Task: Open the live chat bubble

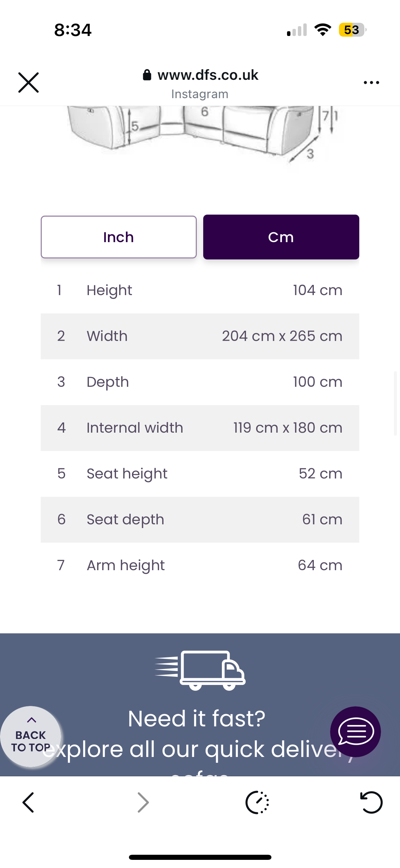Action: point(355,731)
